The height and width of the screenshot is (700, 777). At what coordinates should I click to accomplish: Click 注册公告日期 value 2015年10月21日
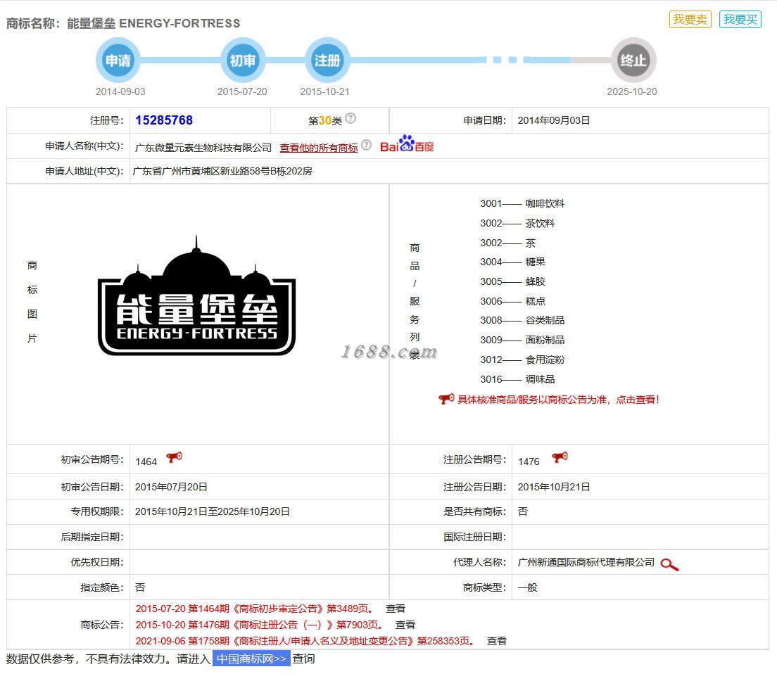tap(553, 487)
